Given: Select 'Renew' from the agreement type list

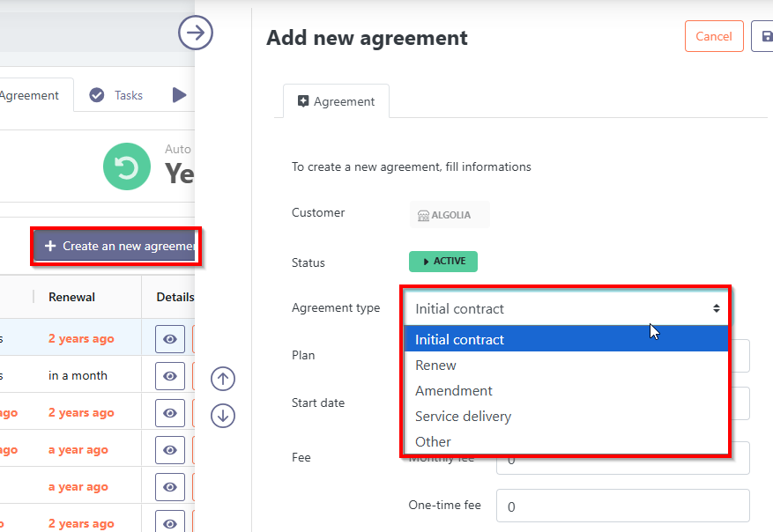Looking at the screenshot, I should tap(435, 365).
